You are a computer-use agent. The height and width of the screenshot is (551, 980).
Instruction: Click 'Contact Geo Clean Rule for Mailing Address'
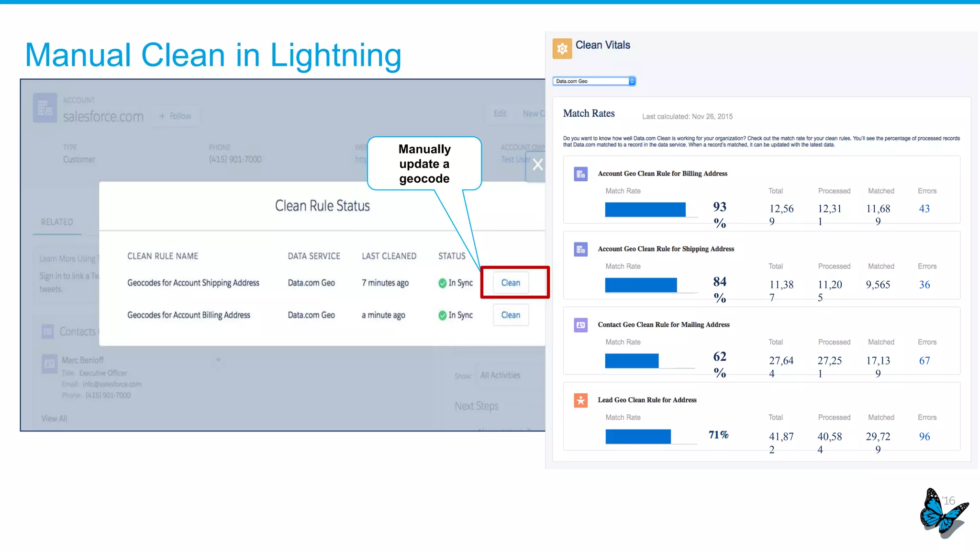coord(663,325)
